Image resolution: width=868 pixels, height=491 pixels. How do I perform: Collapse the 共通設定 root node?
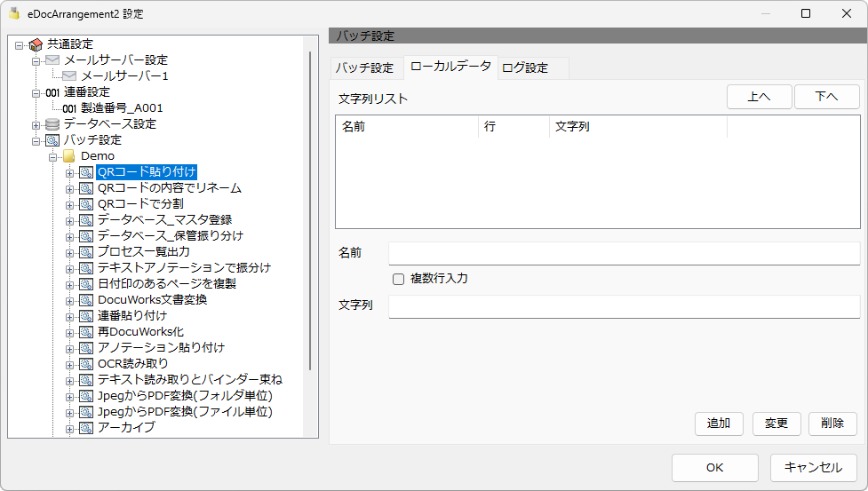20,45
